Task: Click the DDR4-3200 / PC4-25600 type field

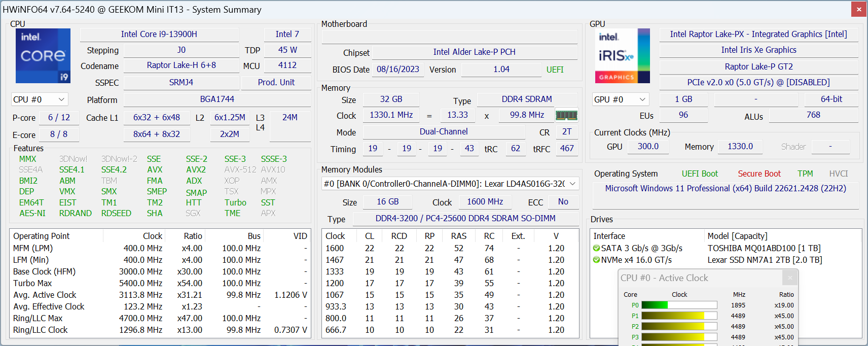Action: (465, 219)
